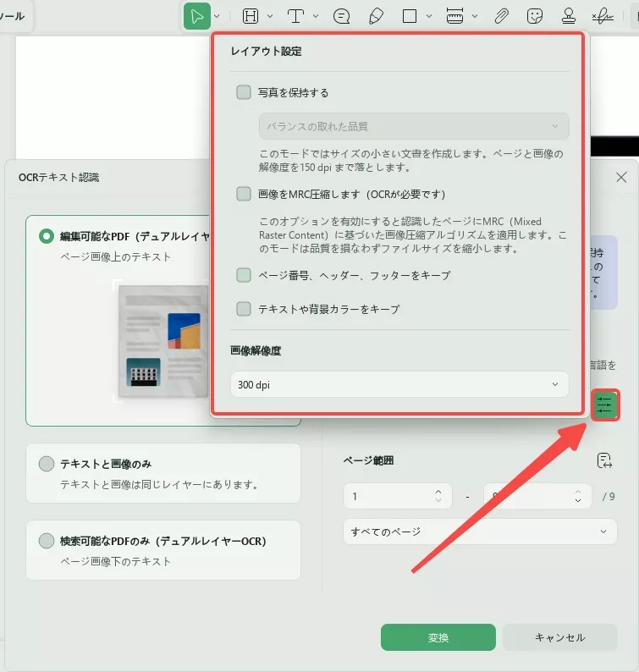Decrease the start page number stepper
The width and height of the screenshot is (639, 672).
[438, 500]
